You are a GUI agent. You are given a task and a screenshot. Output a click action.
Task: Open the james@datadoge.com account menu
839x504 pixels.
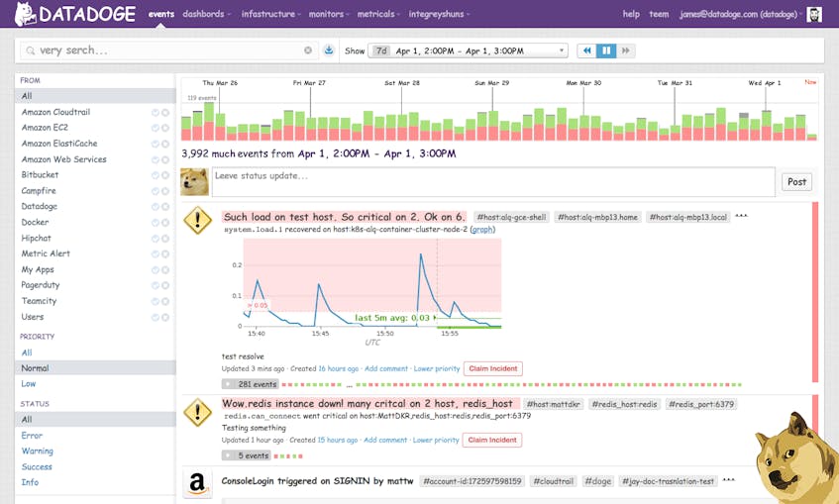(x=741, y=15)
